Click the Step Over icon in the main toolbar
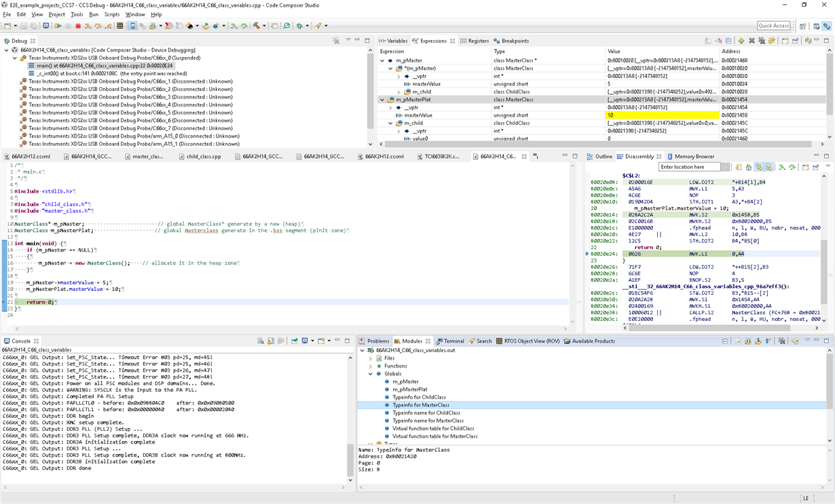This screenshot has height=504, width=835. click(98, 26)
